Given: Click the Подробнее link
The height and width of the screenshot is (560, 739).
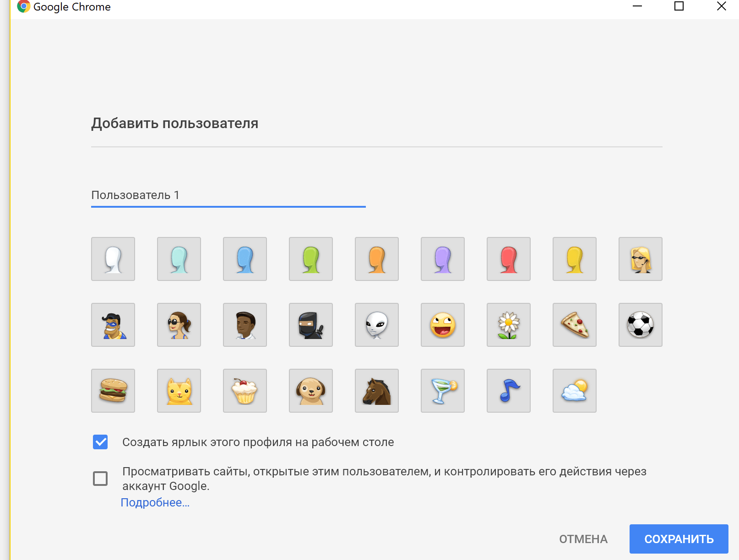Looking at the screenshot, I should pos(155,502).
